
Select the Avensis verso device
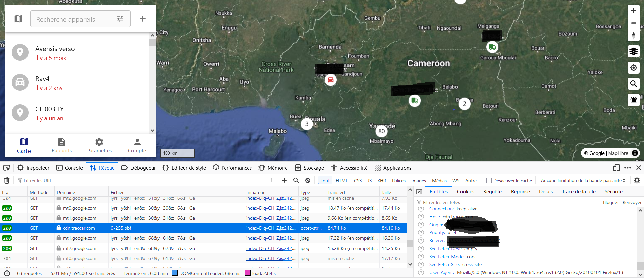click(x=77, y=53)
